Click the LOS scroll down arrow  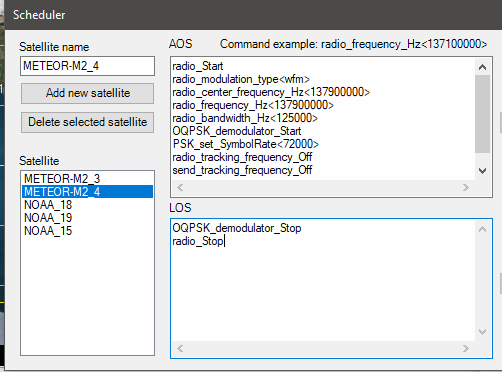(482, 332)
